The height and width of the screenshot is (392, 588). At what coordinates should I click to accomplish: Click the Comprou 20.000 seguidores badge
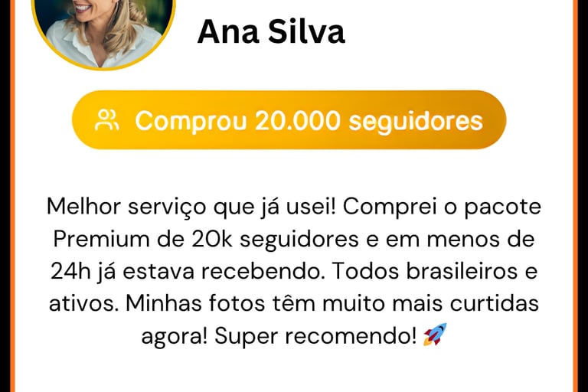point(289,120)
